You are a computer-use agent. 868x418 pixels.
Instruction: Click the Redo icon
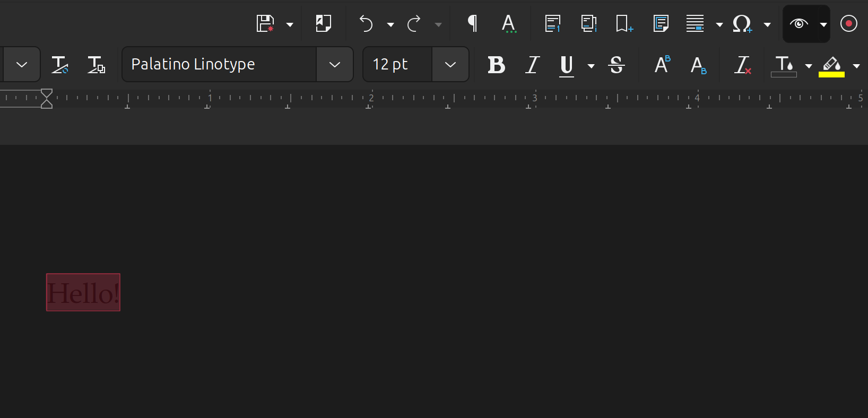click(414, 24)
